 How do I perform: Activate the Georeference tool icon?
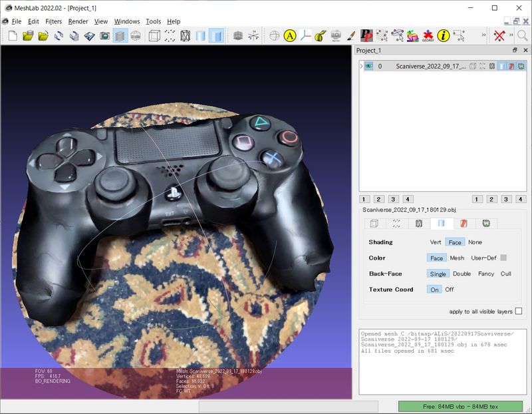pos(428,35)
